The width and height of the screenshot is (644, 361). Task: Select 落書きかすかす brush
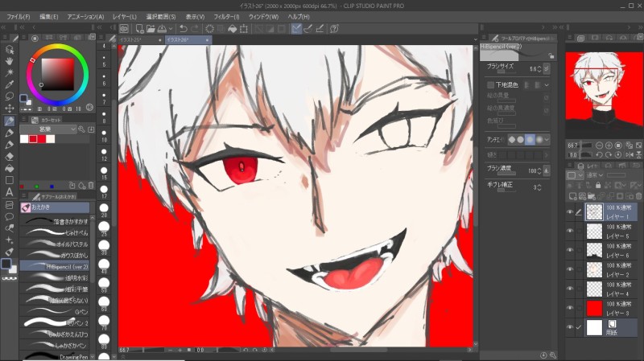(x=55, y=221)
